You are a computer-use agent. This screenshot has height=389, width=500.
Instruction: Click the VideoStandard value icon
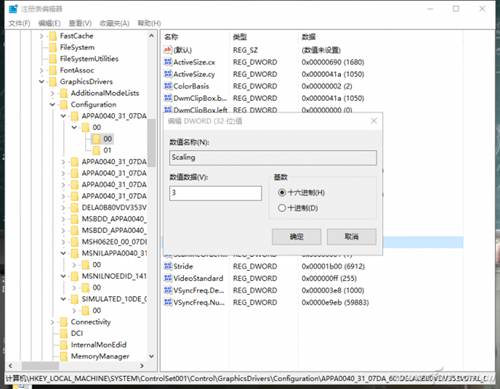point(168,278)
